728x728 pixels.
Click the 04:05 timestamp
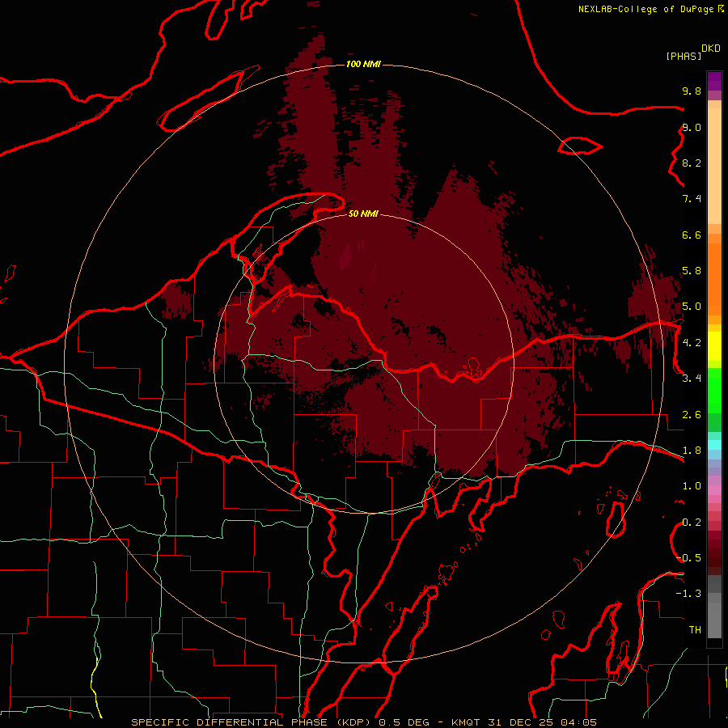tap(579, 722)
